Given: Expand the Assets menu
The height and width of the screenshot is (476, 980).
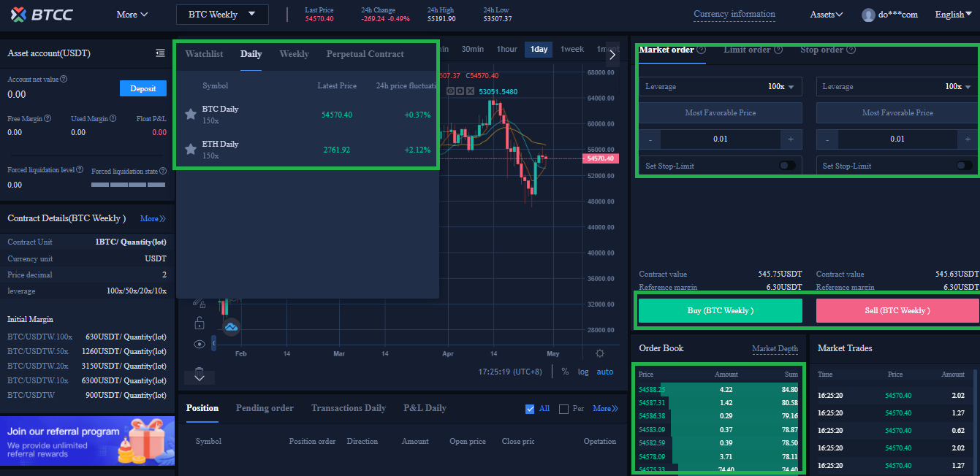Looking at the screenshot, I should click(x=827, y=15).
